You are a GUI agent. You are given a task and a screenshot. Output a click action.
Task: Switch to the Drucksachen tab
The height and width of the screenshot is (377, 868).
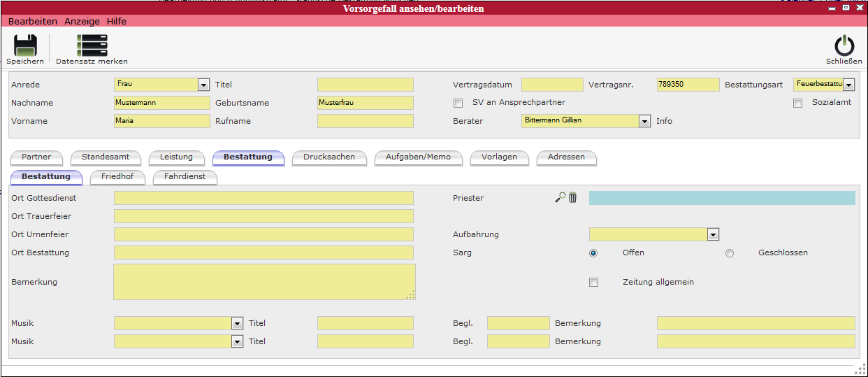[329, 157]
